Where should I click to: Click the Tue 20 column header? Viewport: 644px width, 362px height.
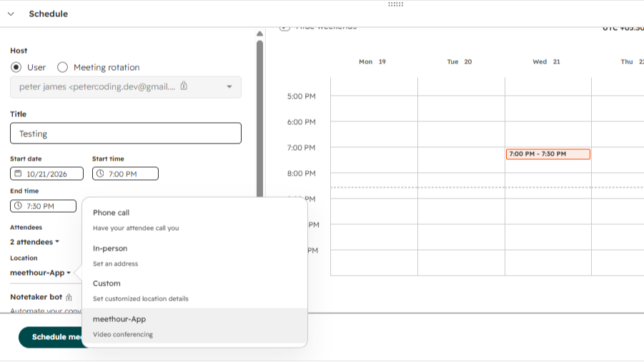point(459,61)
